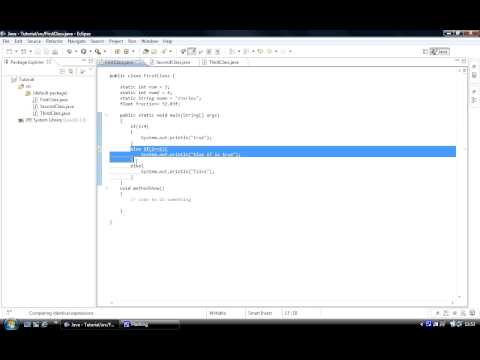Click the New Java Class icon
480x360 pixels.
(x=126, y=51)
